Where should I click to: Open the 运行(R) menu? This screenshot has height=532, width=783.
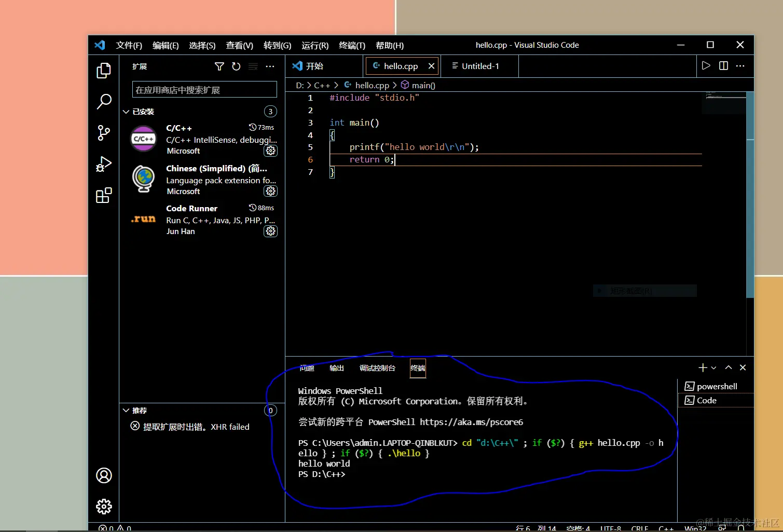pyautogui.click(x=315, y=45)
